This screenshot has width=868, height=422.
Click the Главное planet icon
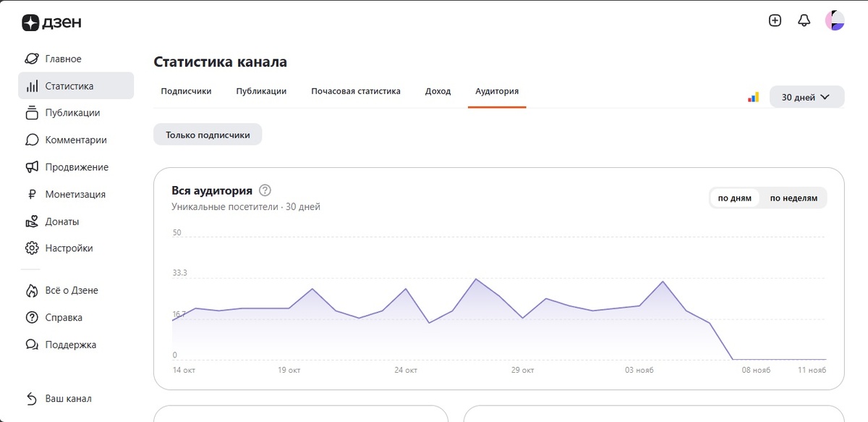point(32,59)
